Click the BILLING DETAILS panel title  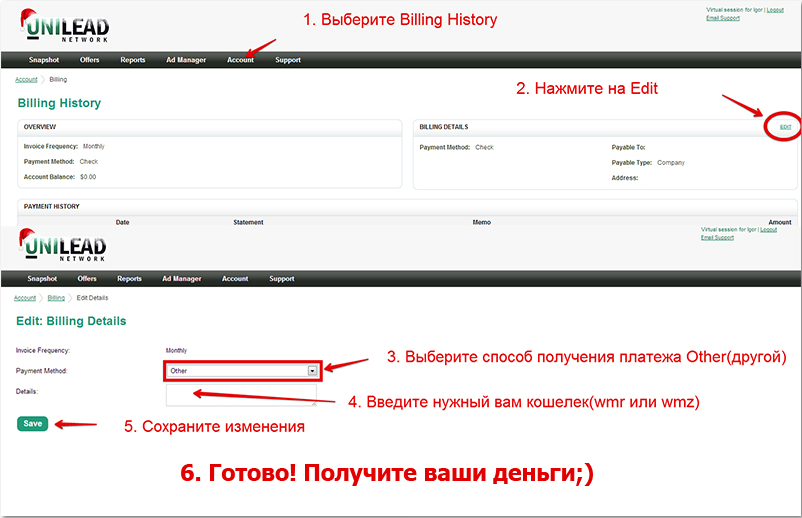(x=444, y=127)
